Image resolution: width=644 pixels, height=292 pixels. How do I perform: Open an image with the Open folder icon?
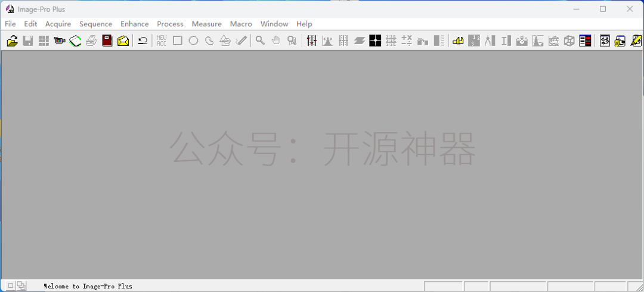[x=13, y=41]
